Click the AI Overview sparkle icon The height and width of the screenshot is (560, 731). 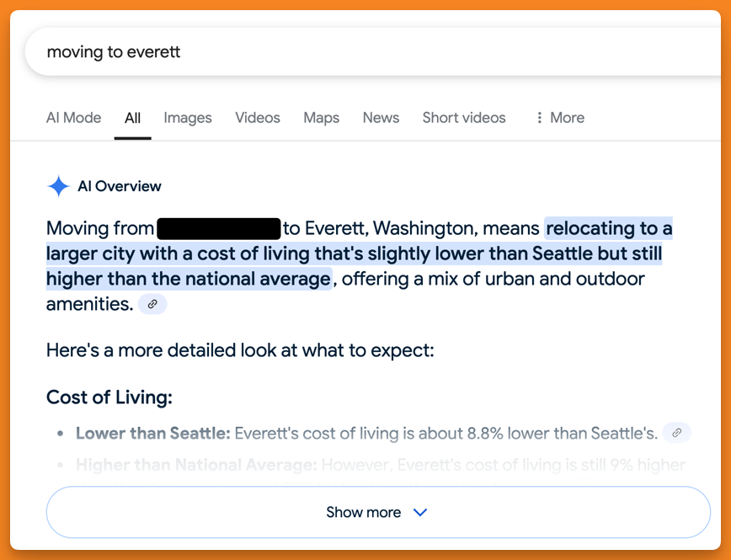point(58,186)
